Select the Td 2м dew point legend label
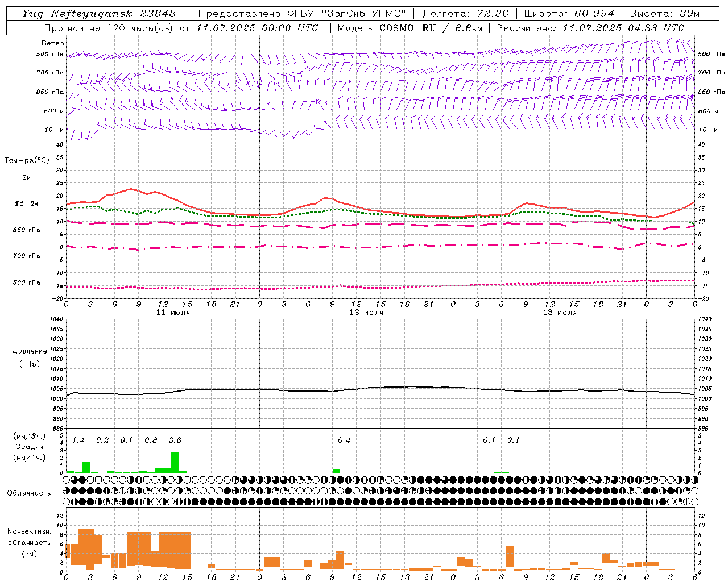Viewport: 728px width, 582px height. click(x=26, y=203)
